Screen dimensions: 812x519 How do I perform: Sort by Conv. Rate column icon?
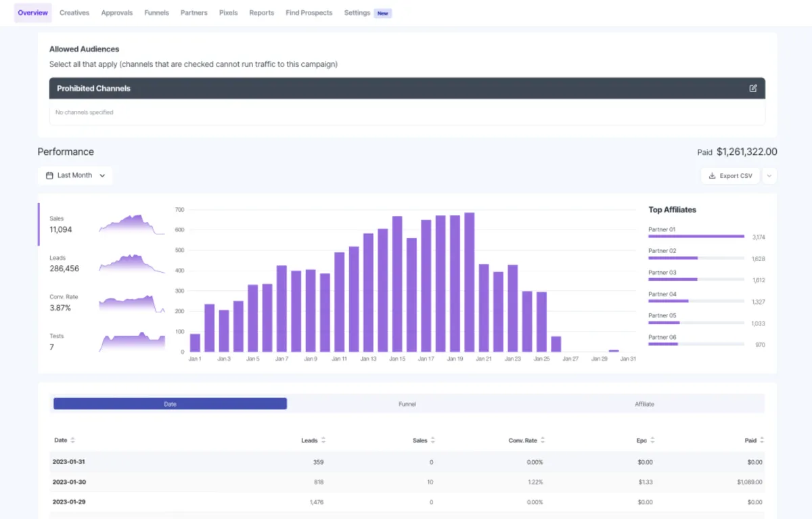pyautogui.click(x=543, y=440)
